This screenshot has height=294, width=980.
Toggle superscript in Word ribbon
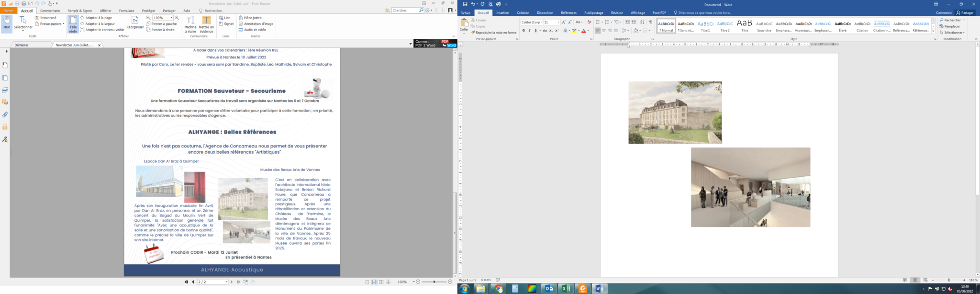click(557, 31)
